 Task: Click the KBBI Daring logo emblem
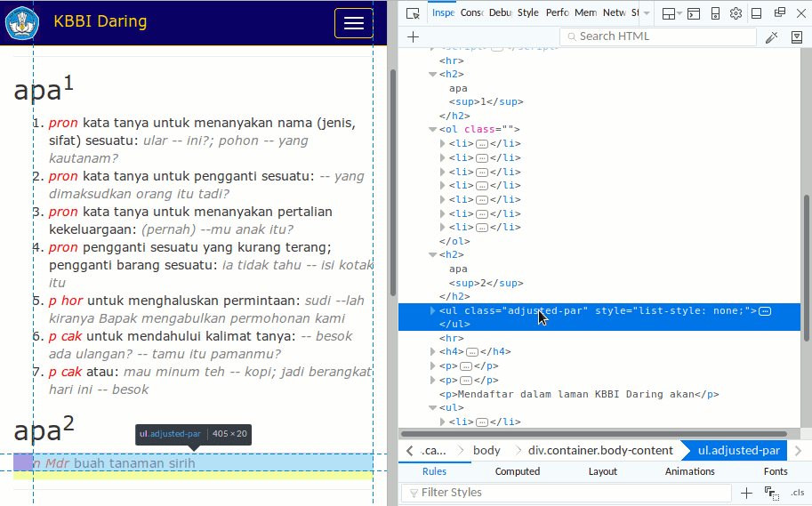21,23
